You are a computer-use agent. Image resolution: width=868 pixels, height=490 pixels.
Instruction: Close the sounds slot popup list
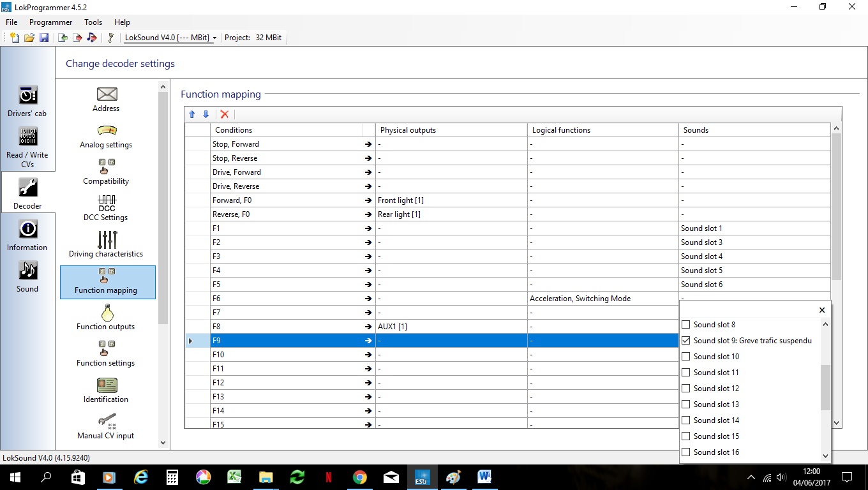822,310
